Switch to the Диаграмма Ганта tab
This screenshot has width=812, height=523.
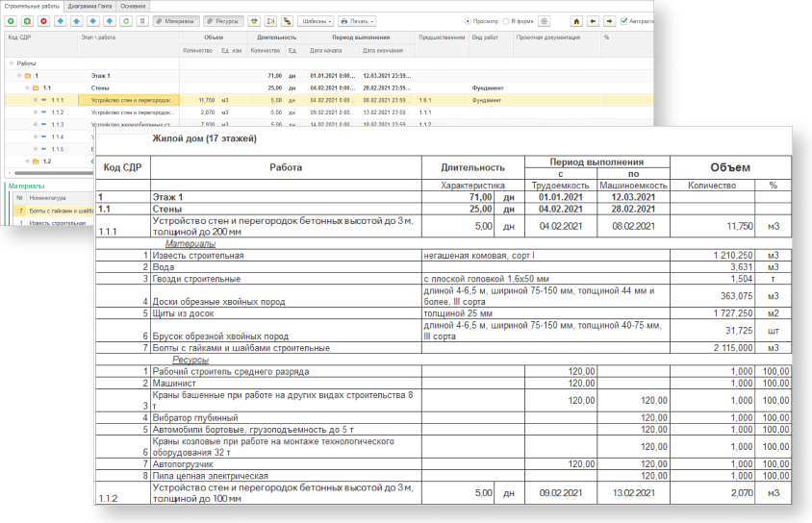pyautogui.click(x=89, y=6)
